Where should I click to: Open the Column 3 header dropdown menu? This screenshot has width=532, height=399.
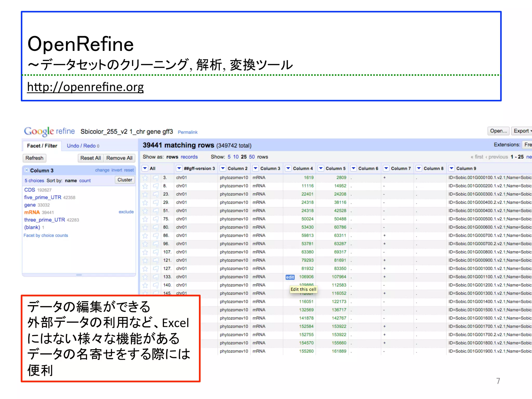[256, 168]
